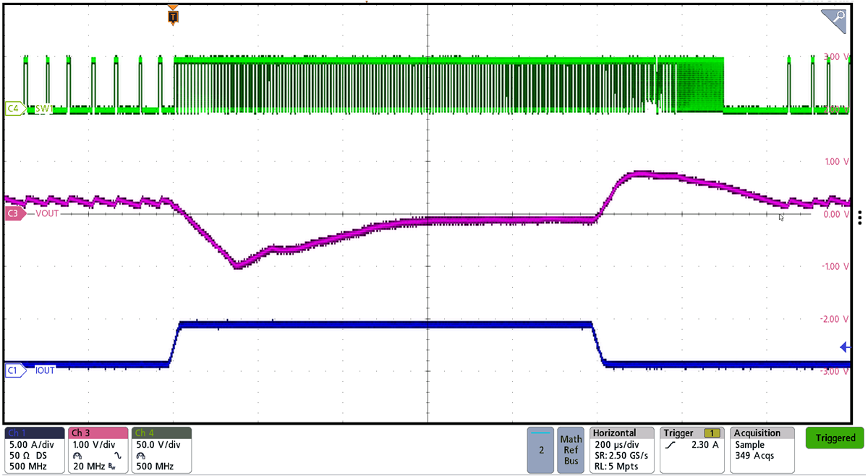Toggle the C1 IOUT channel visibility
The height and width of the screenshot is (476, 868).
(x=12, y=370)
